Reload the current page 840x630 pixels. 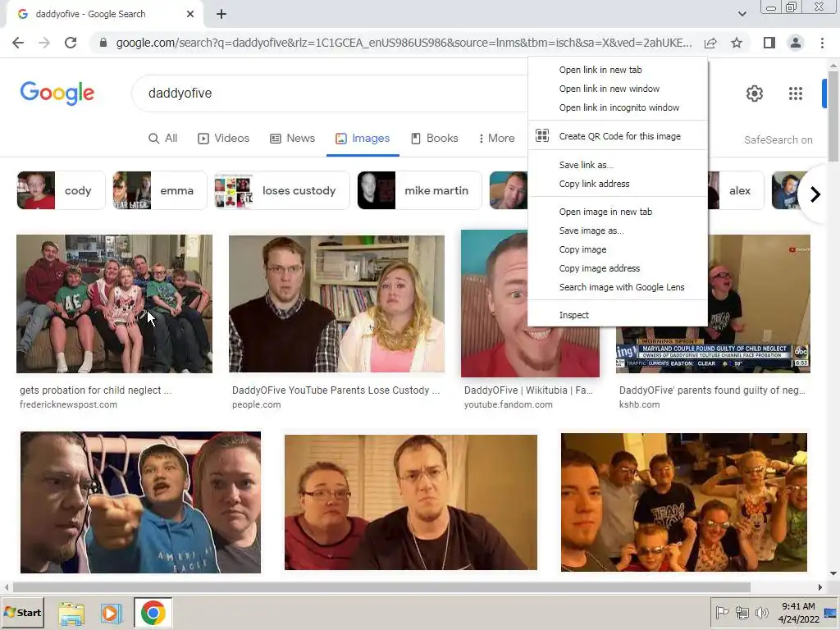coord(71,43)
